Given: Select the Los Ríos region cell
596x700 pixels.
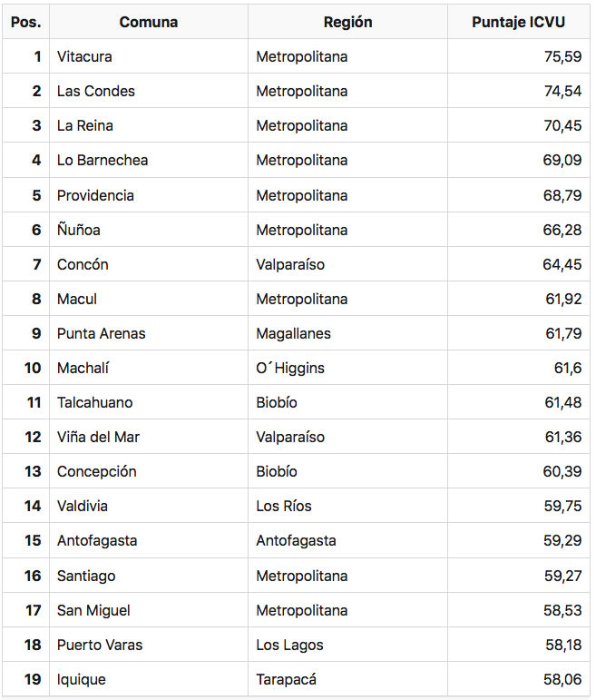Looking at the screenshot, I should click(x=347, y=506).
